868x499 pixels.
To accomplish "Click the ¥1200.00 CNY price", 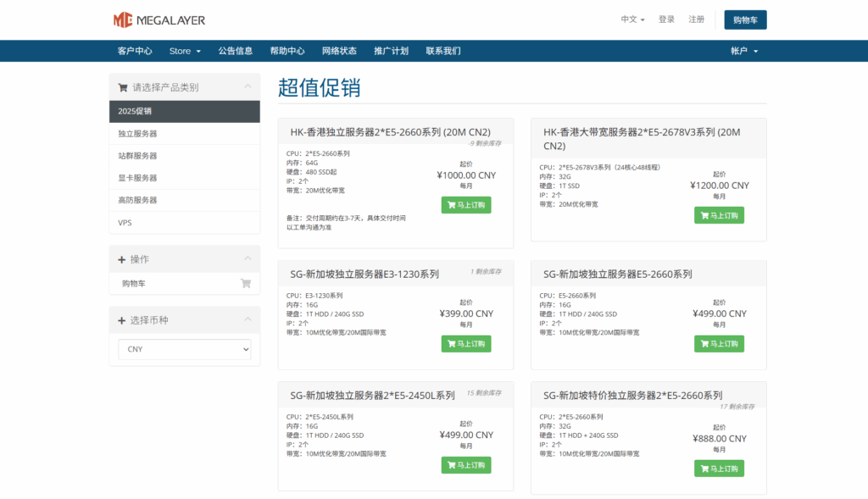I will tap(719, 186).
